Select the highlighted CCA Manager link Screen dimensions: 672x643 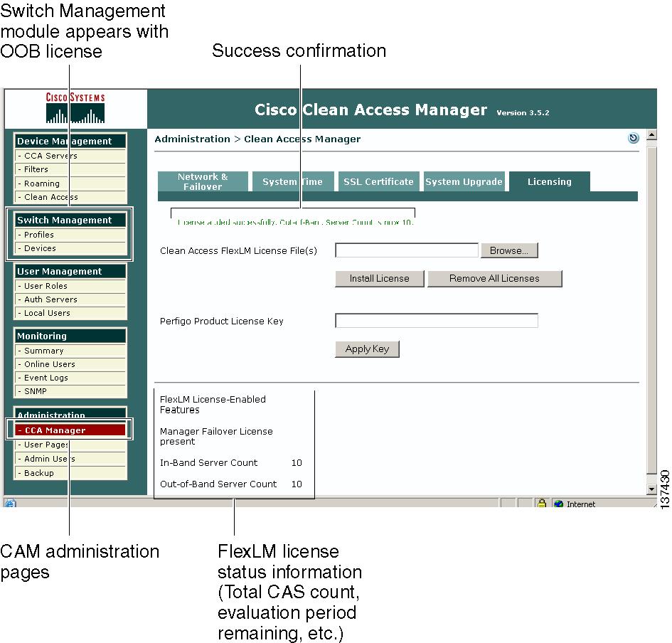pyautogui.click(x=70, y=430)
